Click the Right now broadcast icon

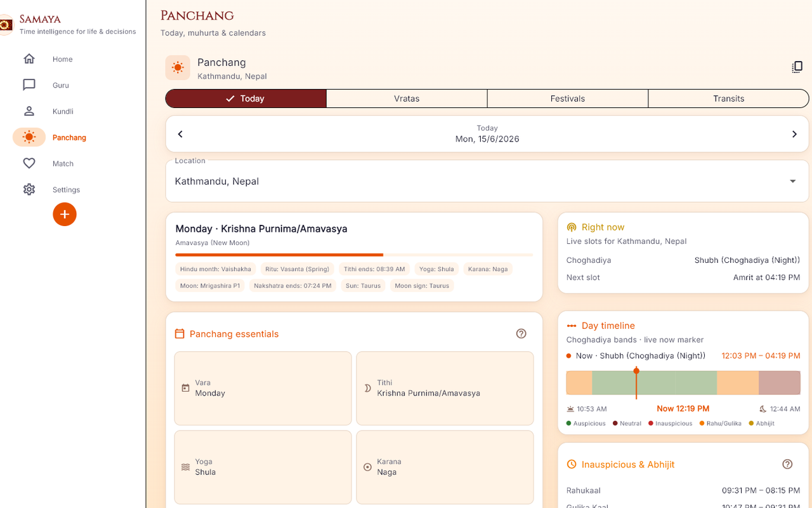[x=572, y=227]
